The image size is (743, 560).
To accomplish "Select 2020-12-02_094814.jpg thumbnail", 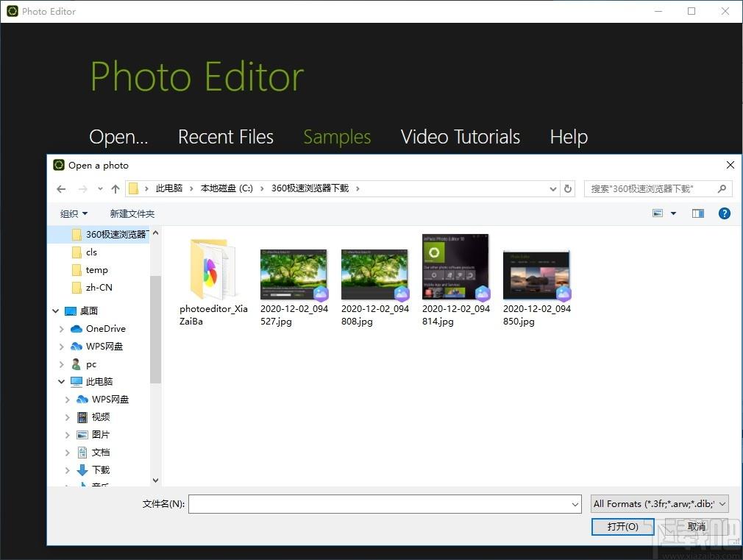I will coord(456,280).
